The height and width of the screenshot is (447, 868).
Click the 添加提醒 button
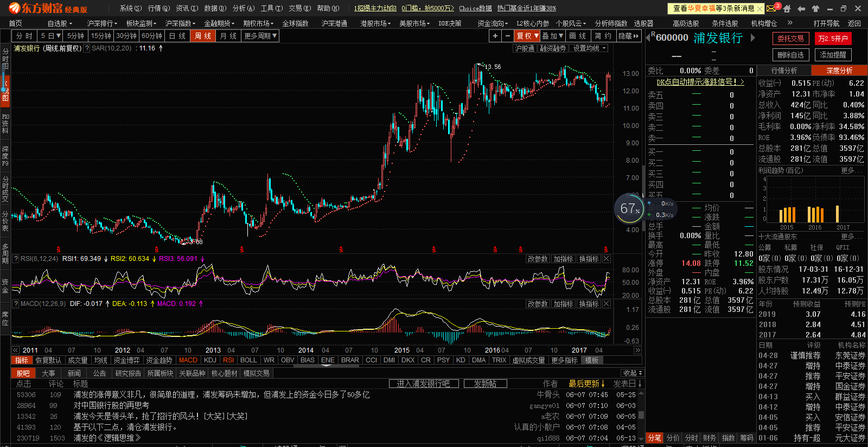point(833,55)
